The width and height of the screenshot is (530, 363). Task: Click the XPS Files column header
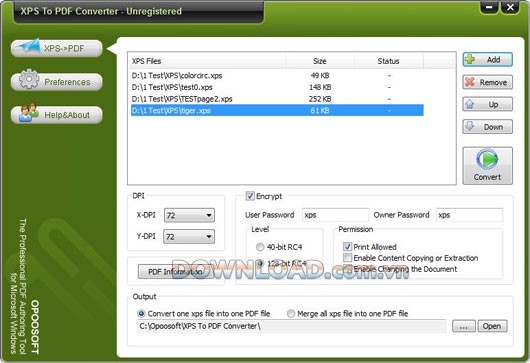(207, 61)
